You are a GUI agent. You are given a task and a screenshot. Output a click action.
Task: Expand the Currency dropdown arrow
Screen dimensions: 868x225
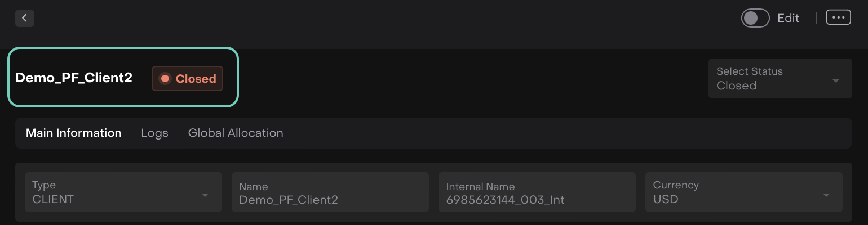(826, 195)
